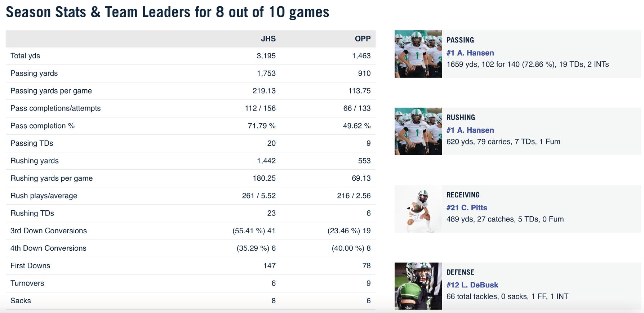
Task: Click the Rushing TDs row label
Action: [x=32, y=213]
